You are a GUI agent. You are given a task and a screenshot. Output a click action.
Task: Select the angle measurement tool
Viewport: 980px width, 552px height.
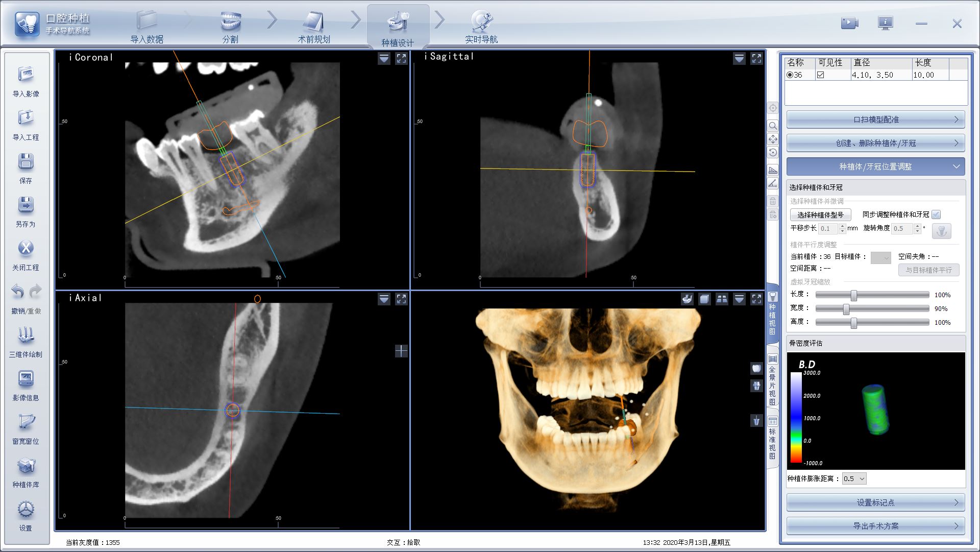(x=773, y=183)
